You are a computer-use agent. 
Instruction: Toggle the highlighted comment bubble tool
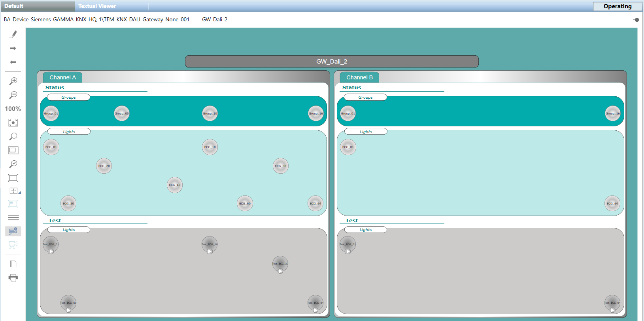tap(13, 231)
